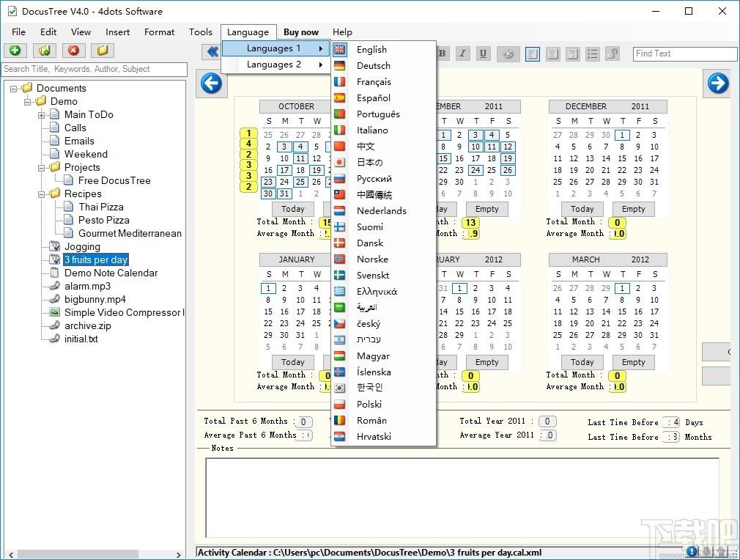
Task: Click Today under the October calendar
Action: click(x=293, y=209)
